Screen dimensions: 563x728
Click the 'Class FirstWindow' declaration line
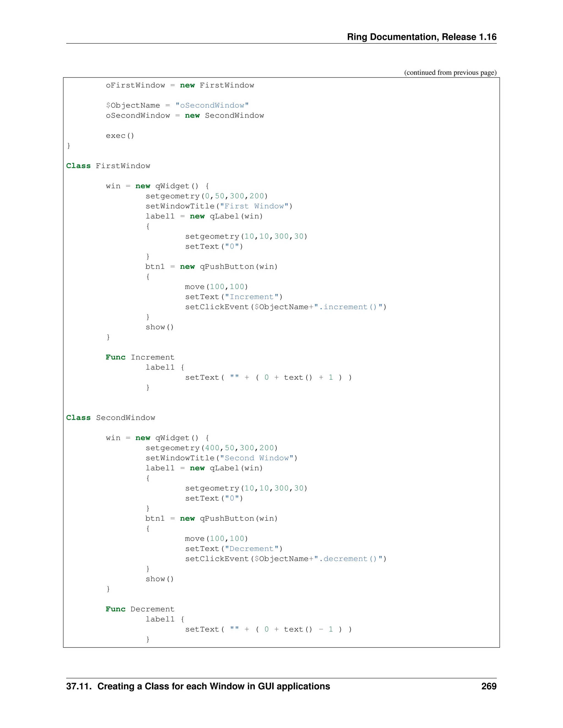click(108, 166)
